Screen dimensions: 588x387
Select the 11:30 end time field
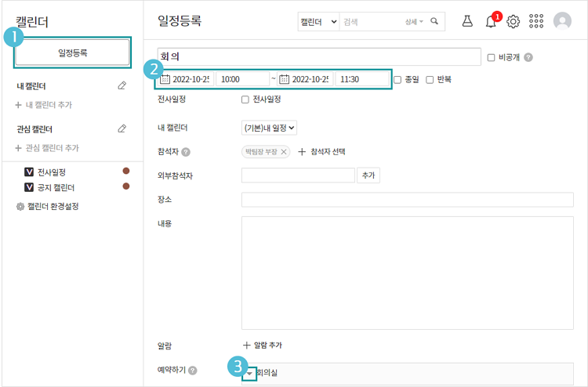pyautogui.click(x=361, y=79)
